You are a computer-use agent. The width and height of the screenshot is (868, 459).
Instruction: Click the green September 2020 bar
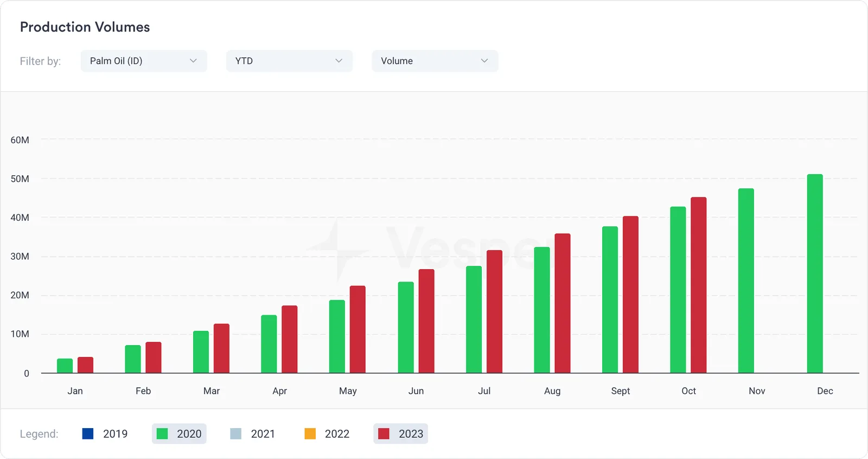[610, 300]
